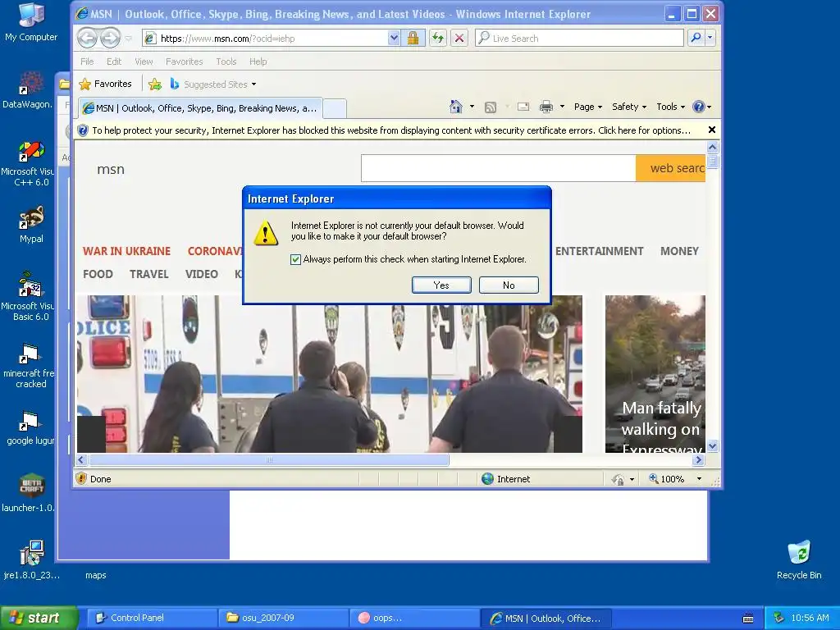Expand the Home button dropdown arrow
The image size is (840, 630).
point(472,107)
